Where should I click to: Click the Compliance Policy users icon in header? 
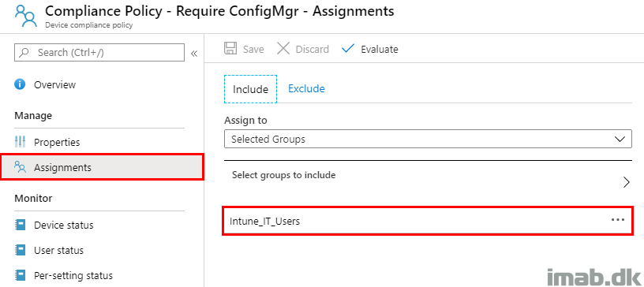(x=25, y=17)
